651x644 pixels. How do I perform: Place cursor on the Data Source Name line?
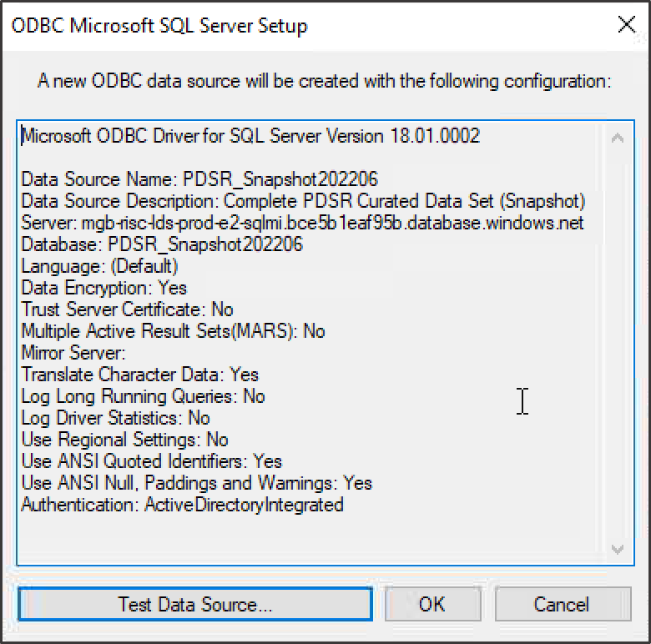click(x=199, y=179)
